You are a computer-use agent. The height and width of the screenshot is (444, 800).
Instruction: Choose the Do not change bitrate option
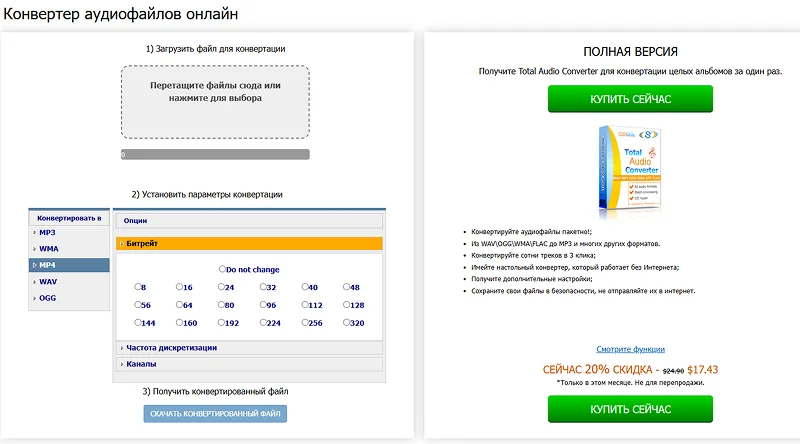click(222, 269)
